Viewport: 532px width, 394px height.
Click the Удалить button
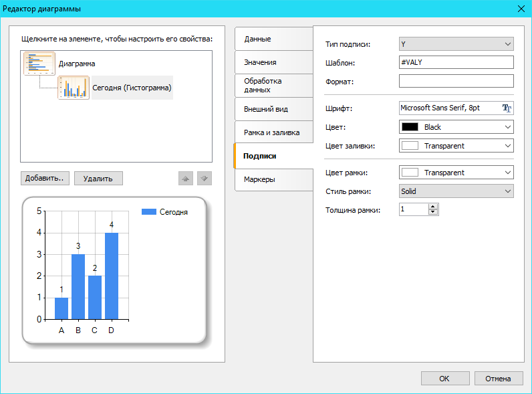click(98, 179)
